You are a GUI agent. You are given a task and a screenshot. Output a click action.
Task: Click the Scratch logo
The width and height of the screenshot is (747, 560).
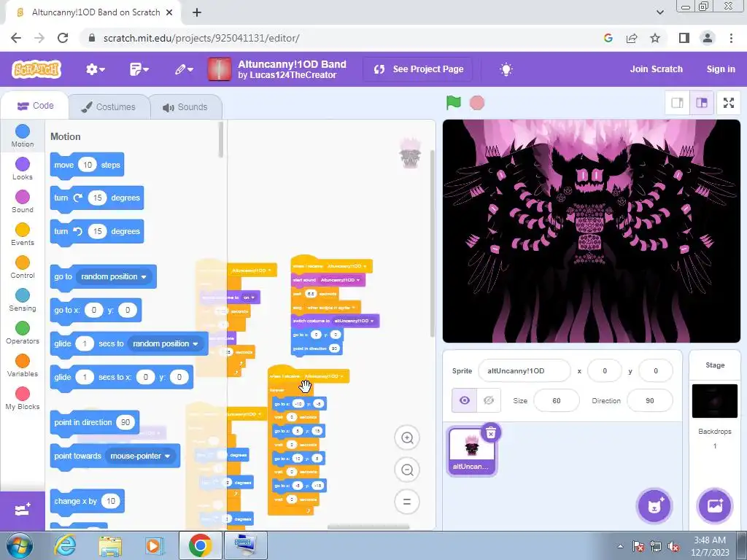click(36, 69)
